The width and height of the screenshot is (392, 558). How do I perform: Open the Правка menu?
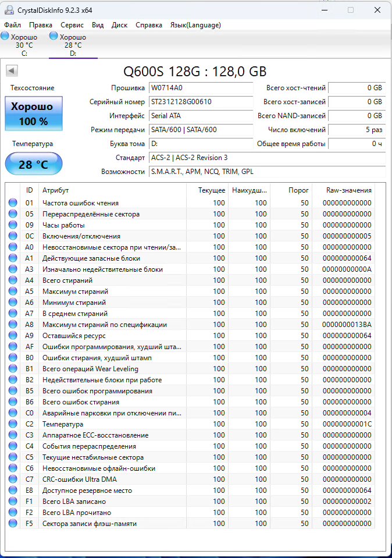(x=41, y=25)
